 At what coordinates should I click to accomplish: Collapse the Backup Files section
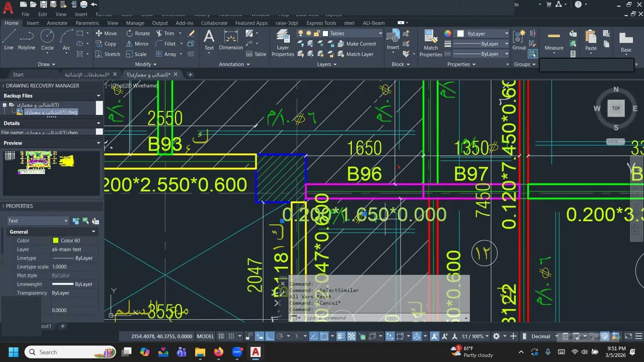click(x=99, y=96)
